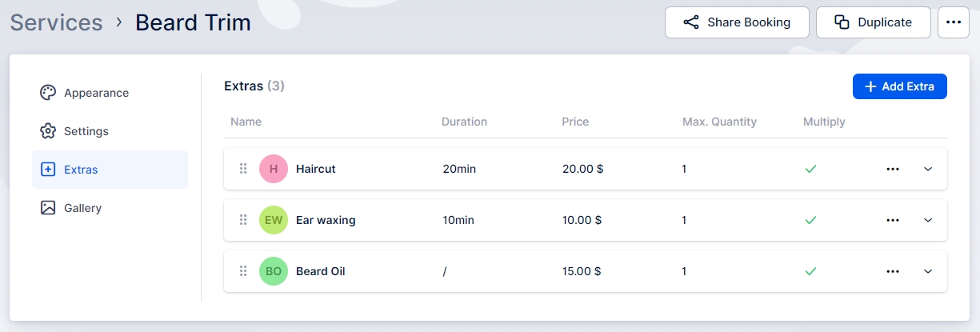Open the page more-options ellipsis button
980x332 pixels.
pos(953,22)
